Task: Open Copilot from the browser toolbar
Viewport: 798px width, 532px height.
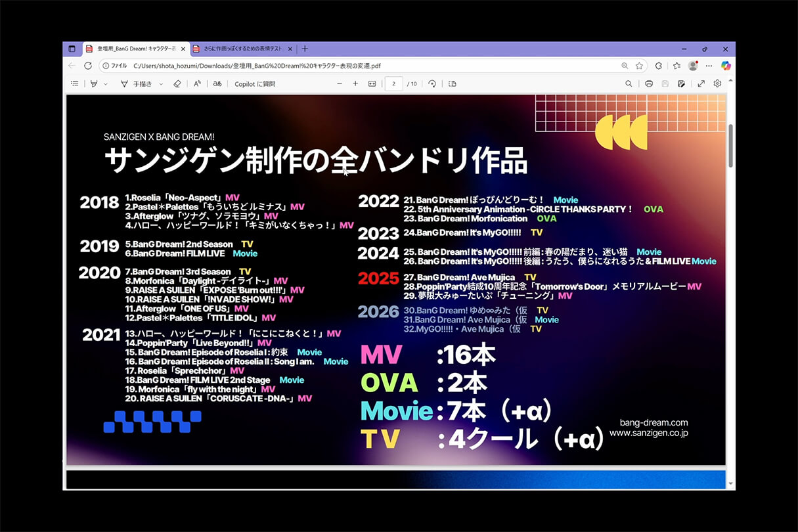Action: 726,66
